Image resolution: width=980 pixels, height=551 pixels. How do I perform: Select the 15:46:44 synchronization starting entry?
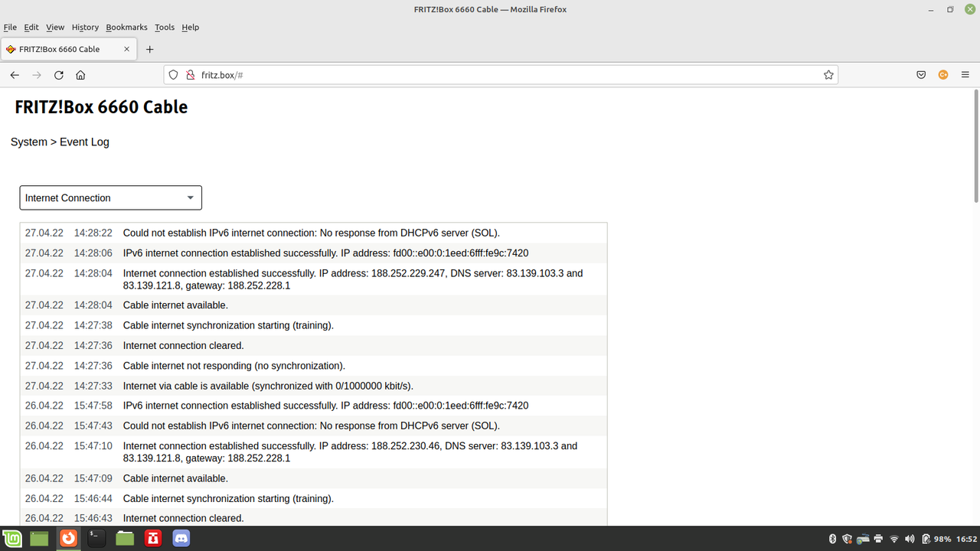coord(313,498)
